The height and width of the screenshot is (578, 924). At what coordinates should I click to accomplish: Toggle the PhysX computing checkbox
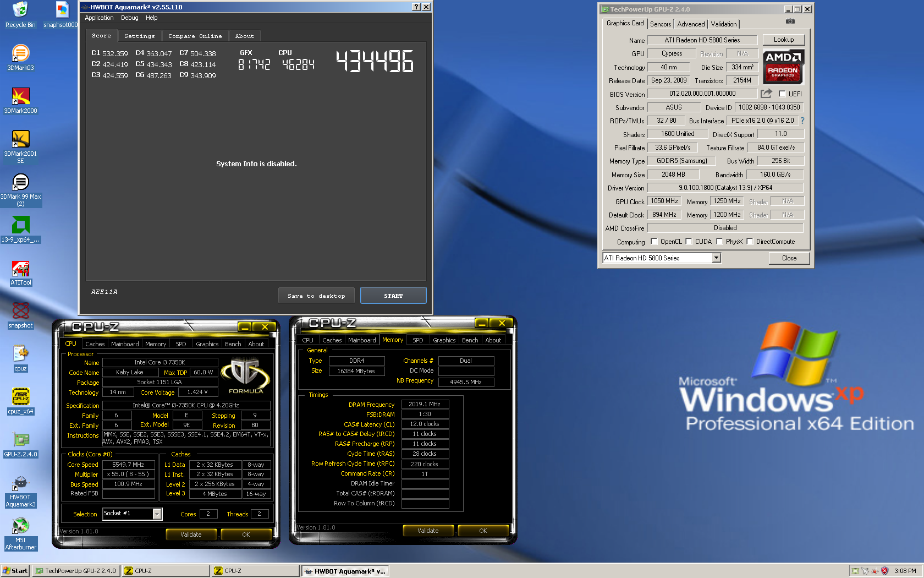pos(719,241)
